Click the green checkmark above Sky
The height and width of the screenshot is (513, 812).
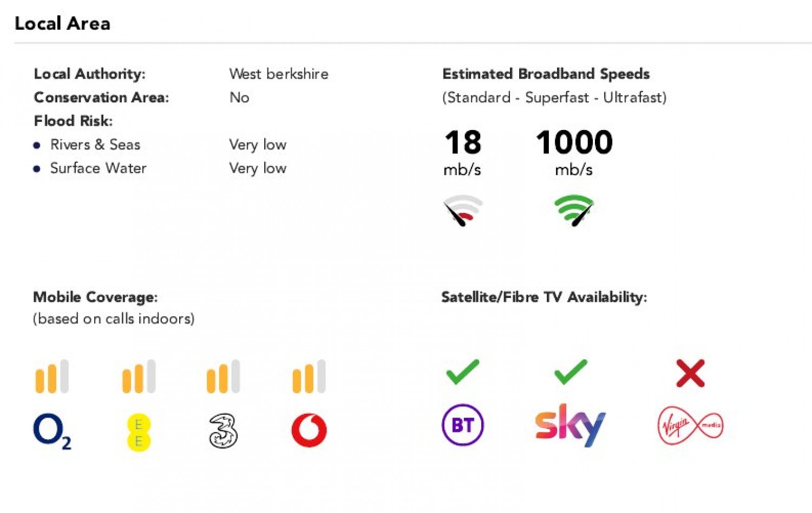coord(571,372)
